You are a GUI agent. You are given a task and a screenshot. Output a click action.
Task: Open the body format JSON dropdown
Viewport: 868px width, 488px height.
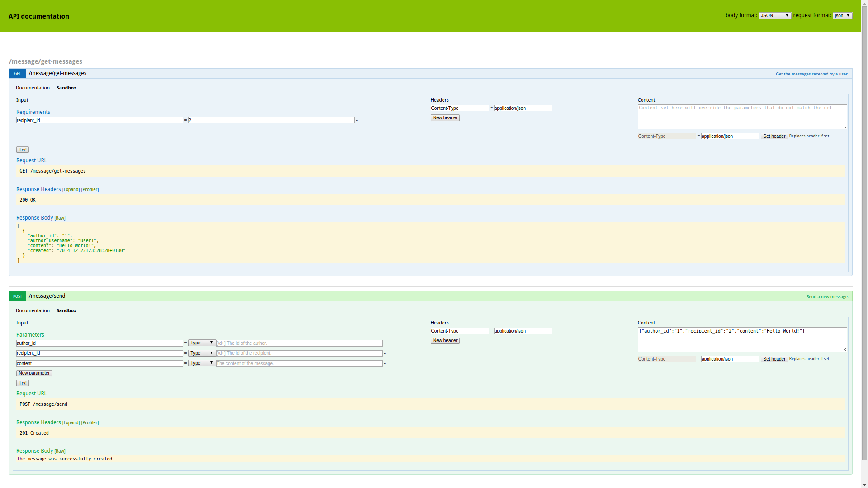pos(774,15)
